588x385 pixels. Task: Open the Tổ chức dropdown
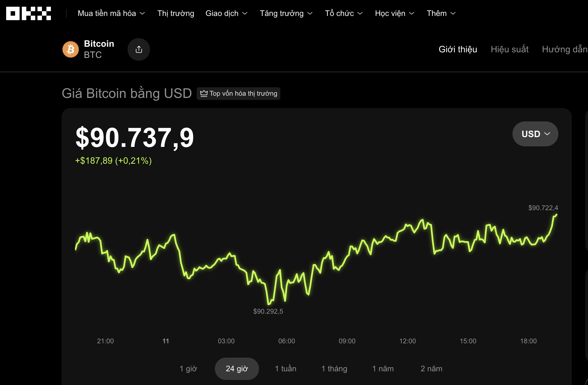point(344,13)
